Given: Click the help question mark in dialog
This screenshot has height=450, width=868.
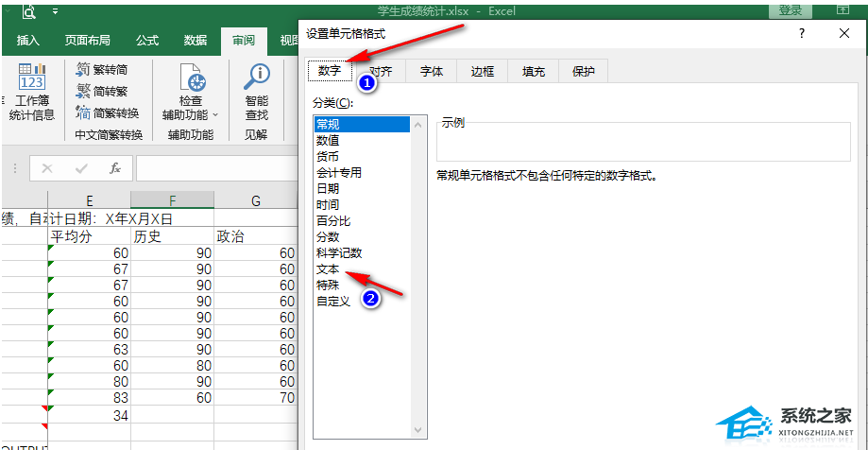Looking at the screenshot, I should (802, 33).
